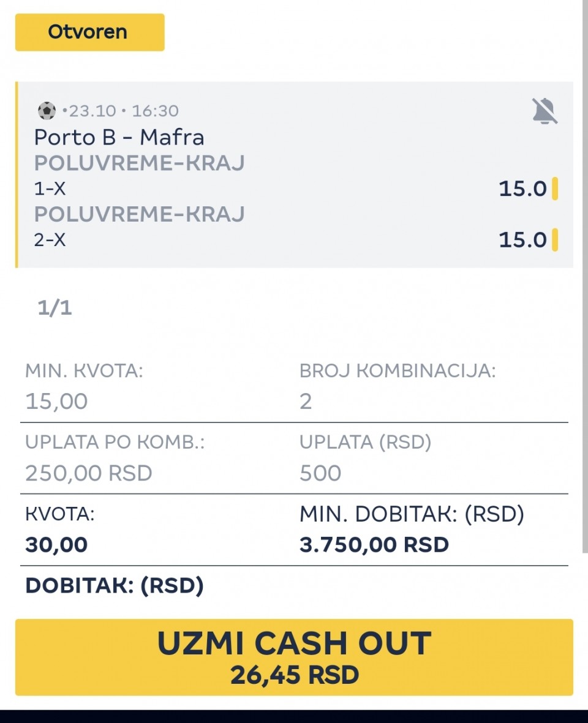Toggle the muted notification bell icon
Screen dimensions: 588x723
click(x=544, y=111)
